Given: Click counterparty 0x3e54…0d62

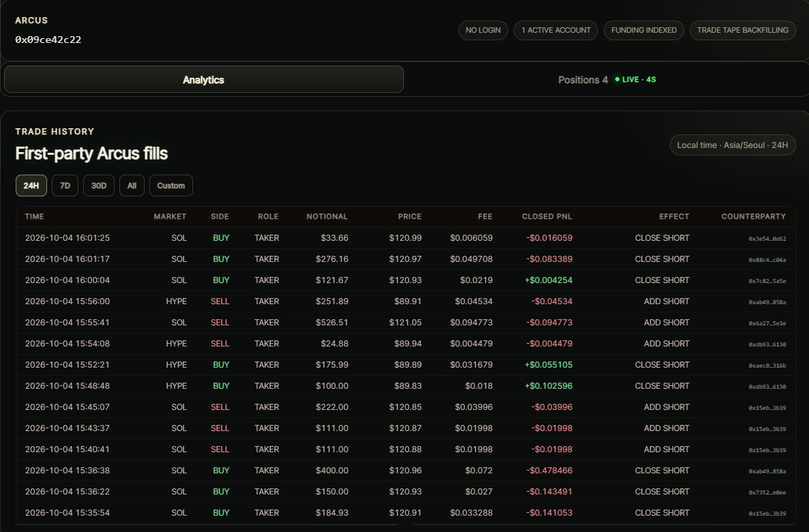Looking at the screenshot, I should click(767, 239).
